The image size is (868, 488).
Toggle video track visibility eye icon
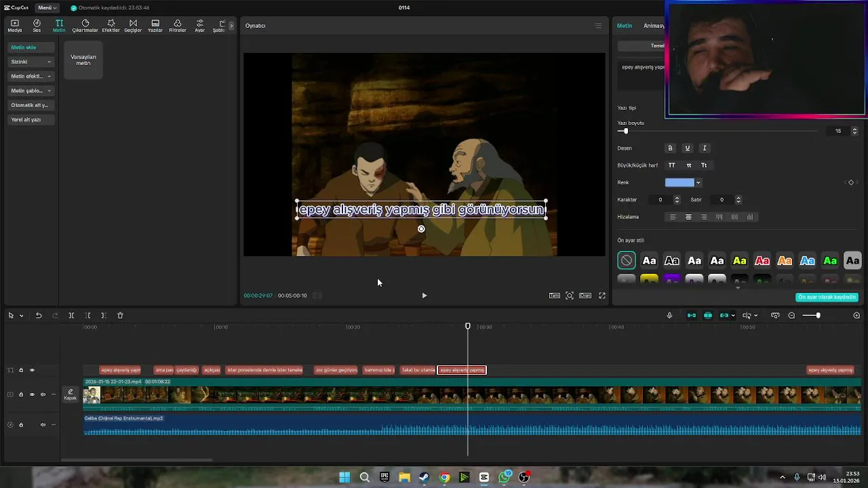click(x=32, y=394)
